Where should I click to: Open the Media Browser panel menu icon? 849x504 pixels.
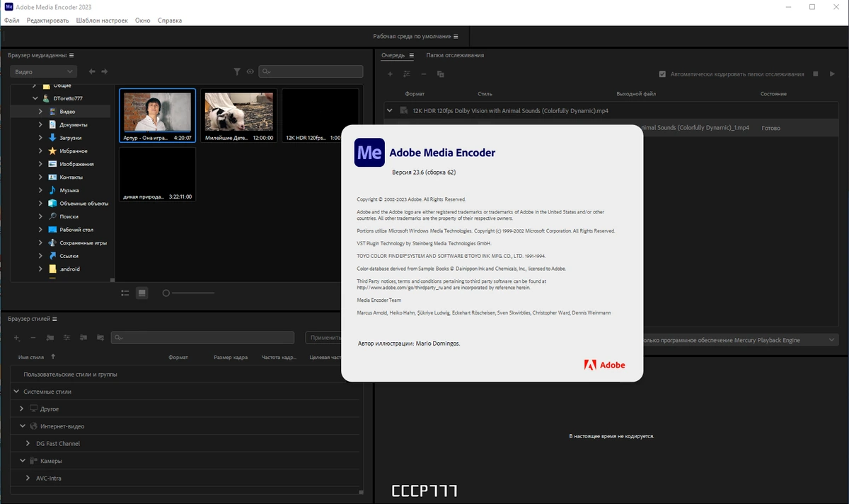coord(71,55)
